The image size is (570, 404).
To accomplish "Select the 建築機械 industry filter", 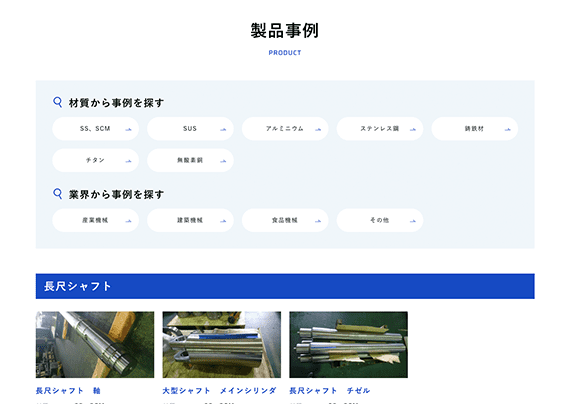I will 190,220.
